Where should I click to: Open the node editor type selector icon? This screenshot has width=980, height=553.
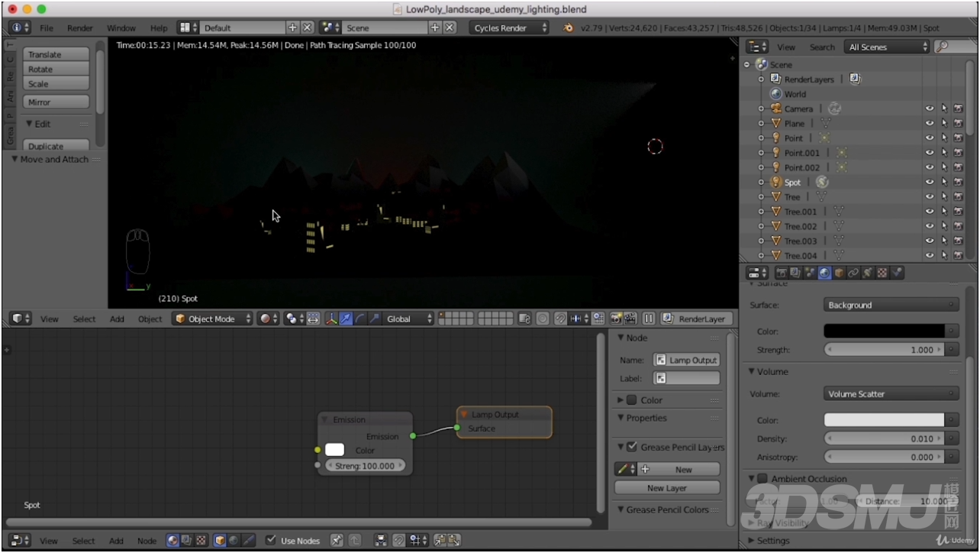coord(20,540)
